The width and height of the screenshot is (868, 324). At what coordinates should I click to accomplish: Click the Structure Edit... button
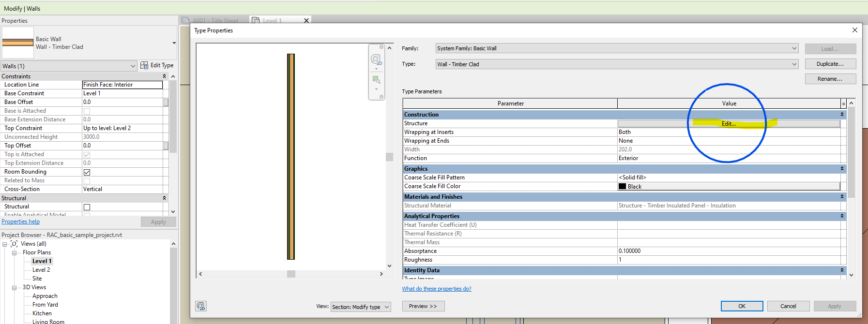(729, 124)
